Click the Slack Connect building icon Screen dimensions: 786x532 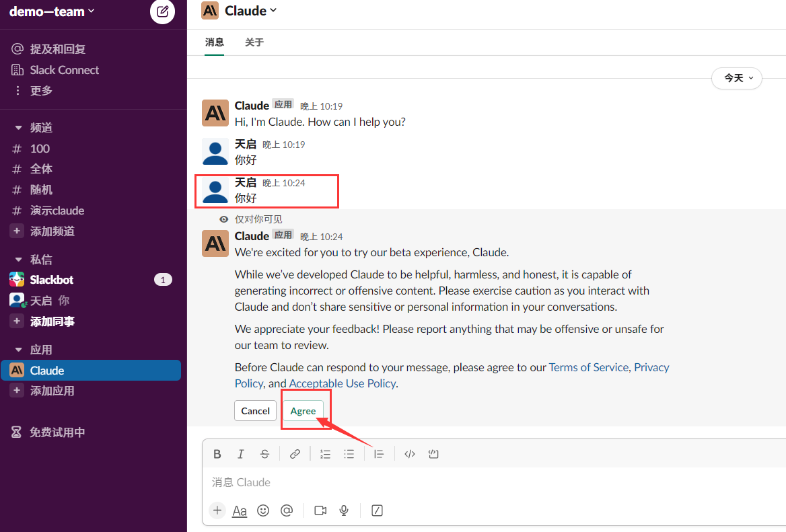[x=17, y=70]
